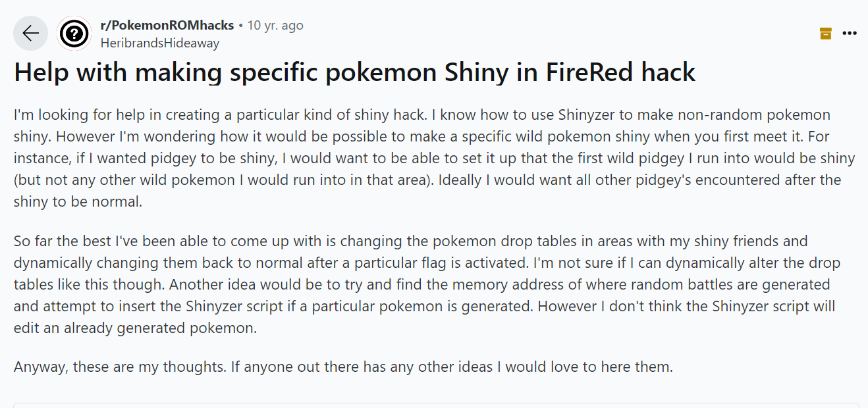This screenshot has width=868, height=408.
Task: Click the sentence starting 'Anyway, these are my thoughts'
Action: [x=342, y=367]
